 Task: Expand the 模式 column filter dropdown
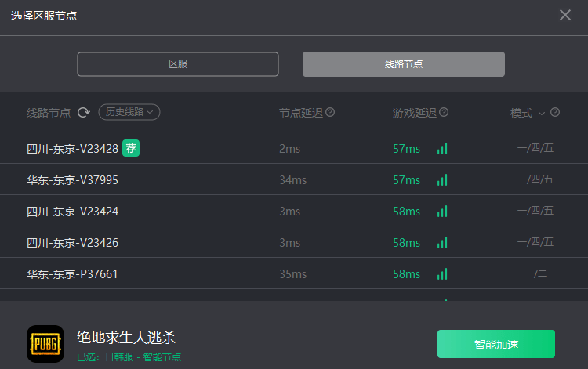click(x=541, y=113)
